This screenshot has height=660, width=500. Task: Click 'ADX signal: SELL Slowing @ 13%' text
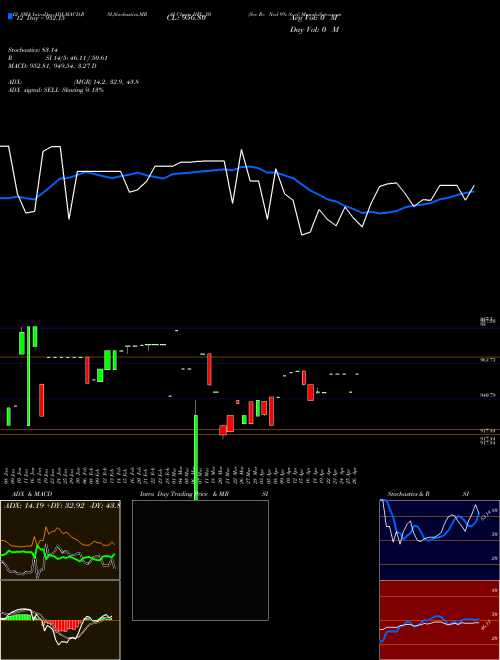56,90
